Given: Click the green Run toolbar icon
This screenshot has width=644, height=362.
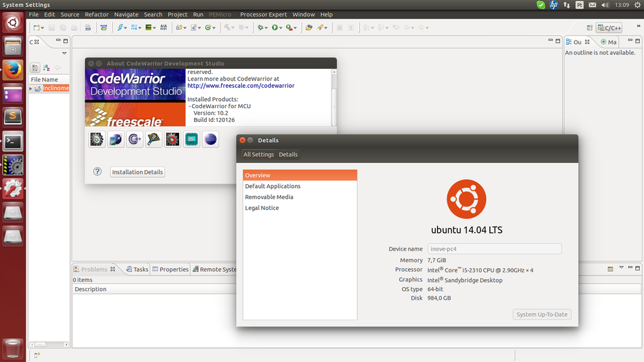Looking at the screenshot, I should click(275, 28).
